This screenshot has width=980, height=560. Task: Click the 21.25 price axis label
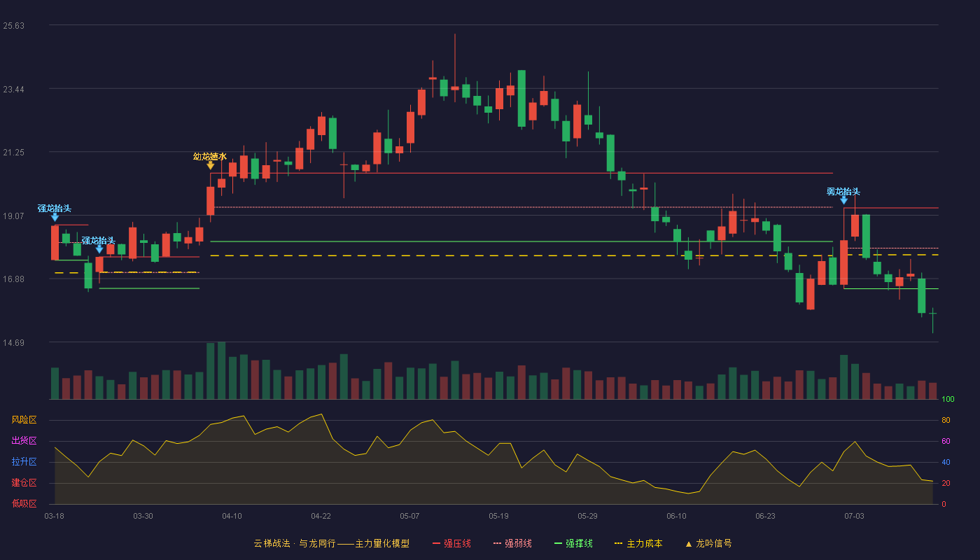point(14,153)
